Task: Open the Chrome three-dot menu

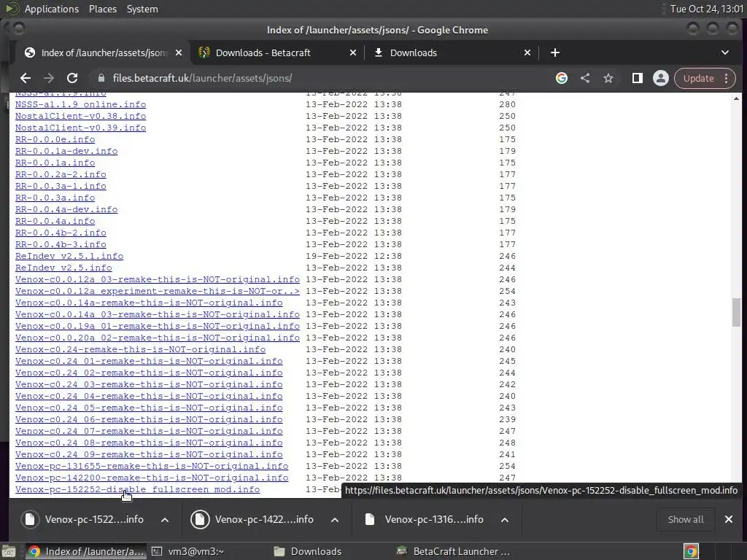Action: click(x=726, y=78)
